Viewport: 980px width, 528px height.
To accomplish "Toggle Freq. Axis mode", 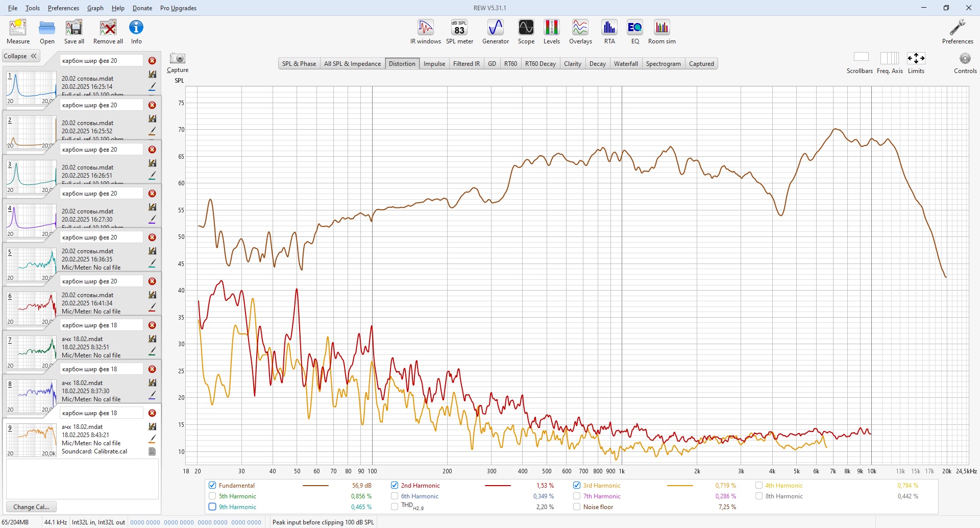I will pyautogui.click(x=890, y=63).
